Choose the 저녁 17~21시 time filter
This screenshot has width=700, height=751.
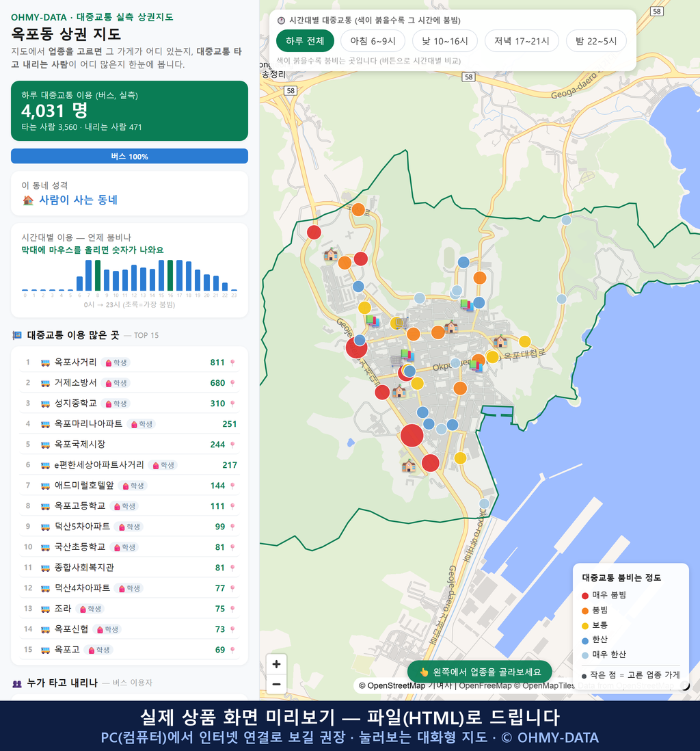(x=522, y=41)
